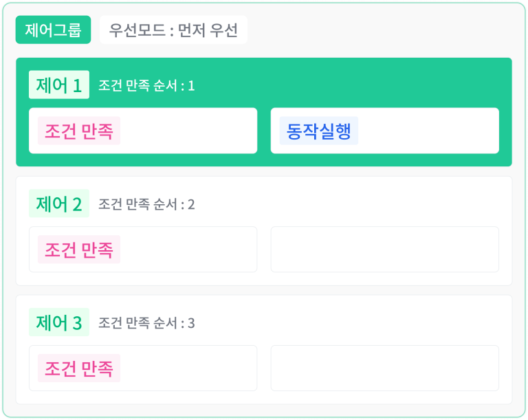Viewport: 528px width, 420px height.
Task: Click the action box containing 동작실행
Action: 385,131
